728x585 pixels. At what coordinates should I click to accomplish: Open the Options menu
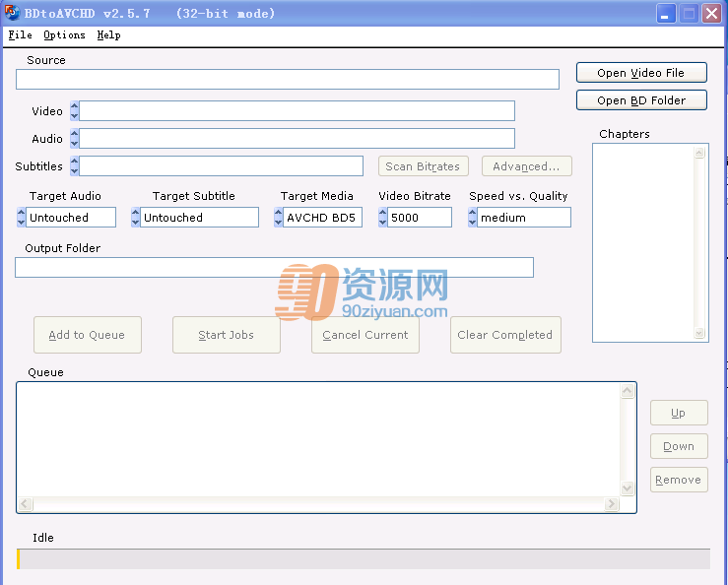(x=64, y=35)
